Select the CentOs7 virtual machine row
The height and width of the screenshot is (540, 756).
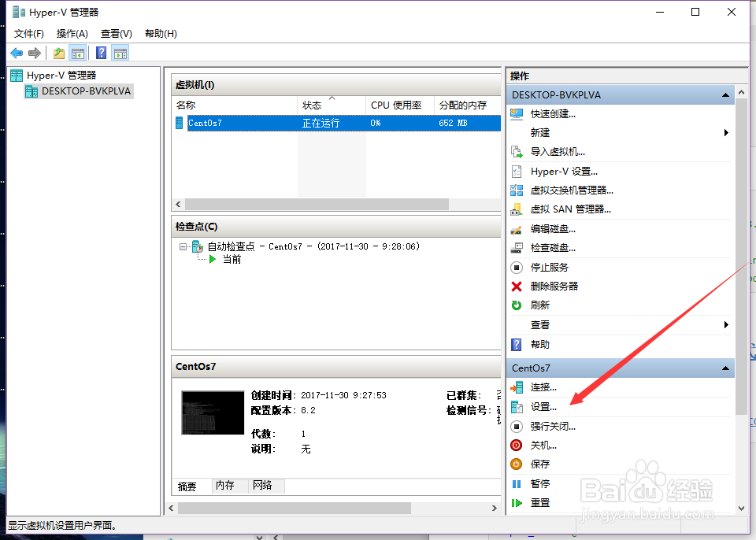(x=336, y=123)
